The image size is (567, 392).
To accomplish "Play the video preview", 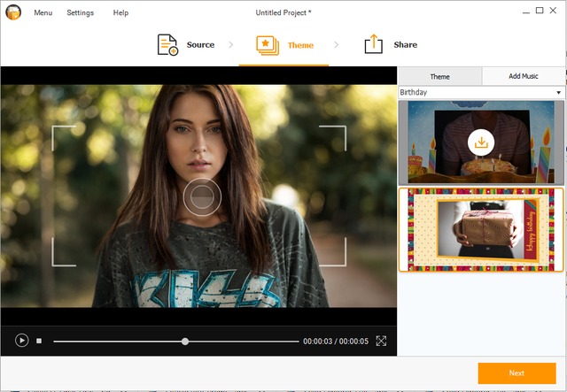I will coord(22,341).
